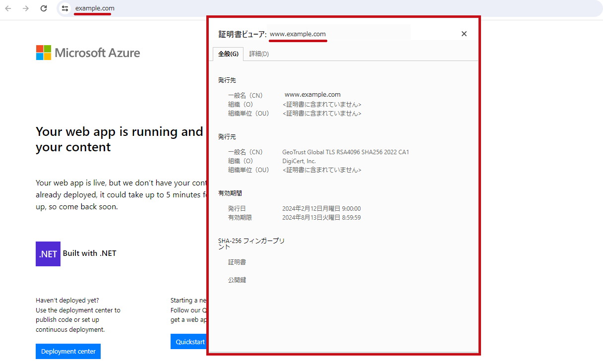Image resolution: width=603 pixels, height=364 pixels.
Task: Click the 有効期間 section heading
Action: (230, 193)
